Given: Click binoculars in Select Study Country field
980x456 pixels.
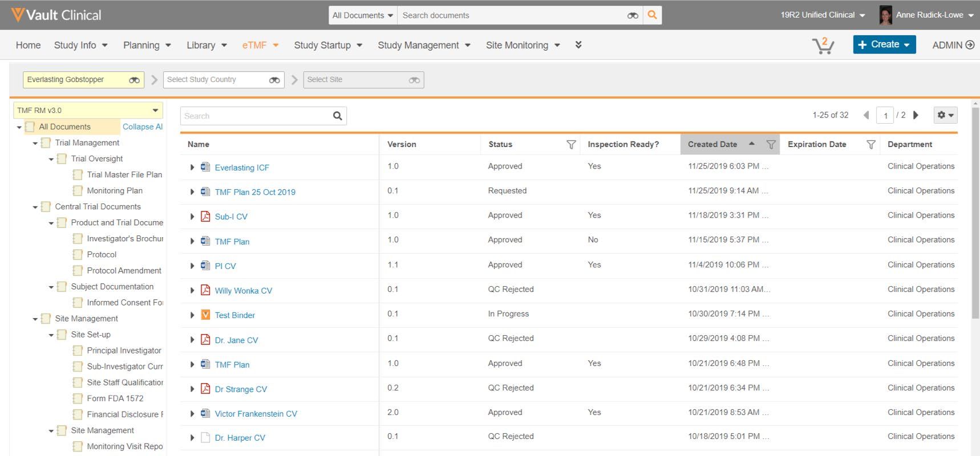Looking at the screenshot, I should point(274,80).
